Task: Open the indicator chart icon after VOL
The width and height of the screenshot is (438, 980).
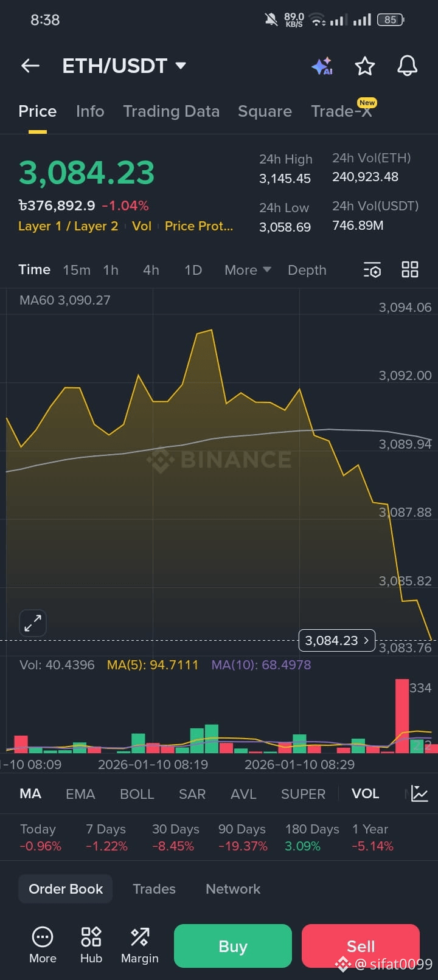Action: coord(420,793)
